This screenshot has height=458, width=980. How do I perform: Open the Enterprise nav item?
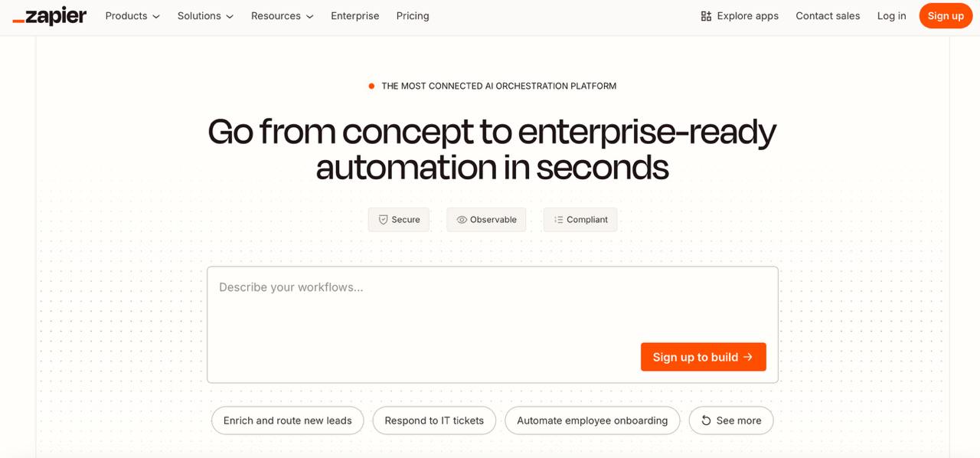point(355,16)
